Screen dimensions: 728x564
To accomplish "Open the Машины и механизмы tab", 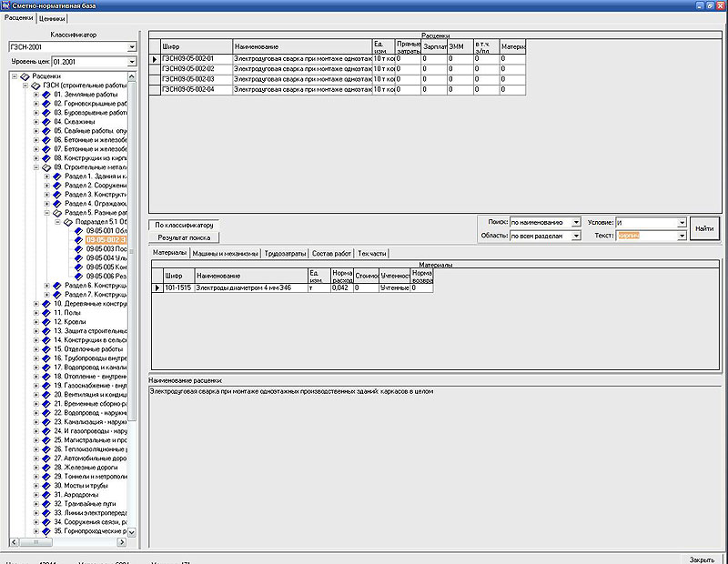I will pyautogui.click(x=226, y=253).
